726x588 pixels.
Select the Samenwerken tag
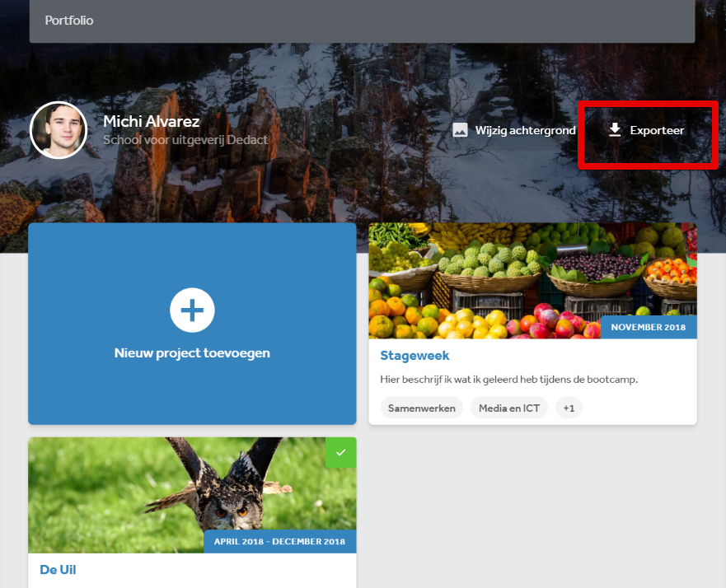(421, 408)
